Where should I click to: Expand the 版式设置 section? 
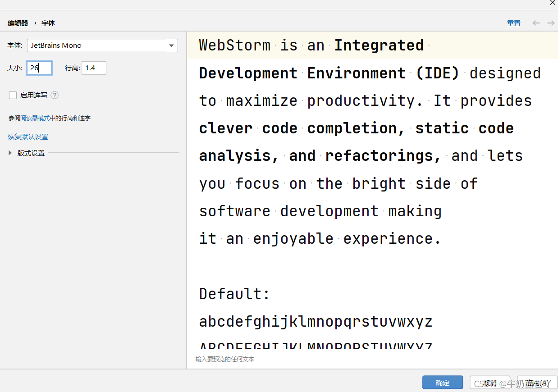click(x=10, y=153)
